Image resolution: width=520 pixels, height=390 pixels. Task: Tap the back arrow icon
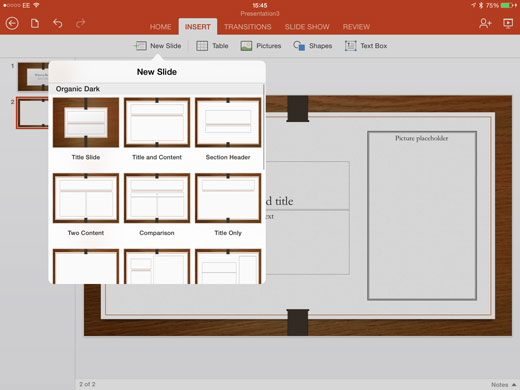(x=12, y=23)
